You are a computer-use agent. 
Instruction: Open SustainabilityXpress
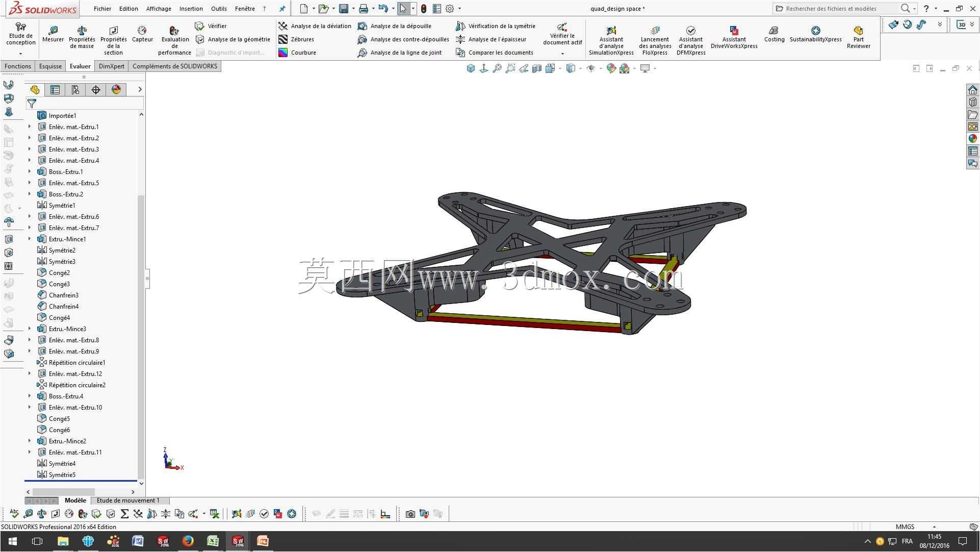click(815, 34)
